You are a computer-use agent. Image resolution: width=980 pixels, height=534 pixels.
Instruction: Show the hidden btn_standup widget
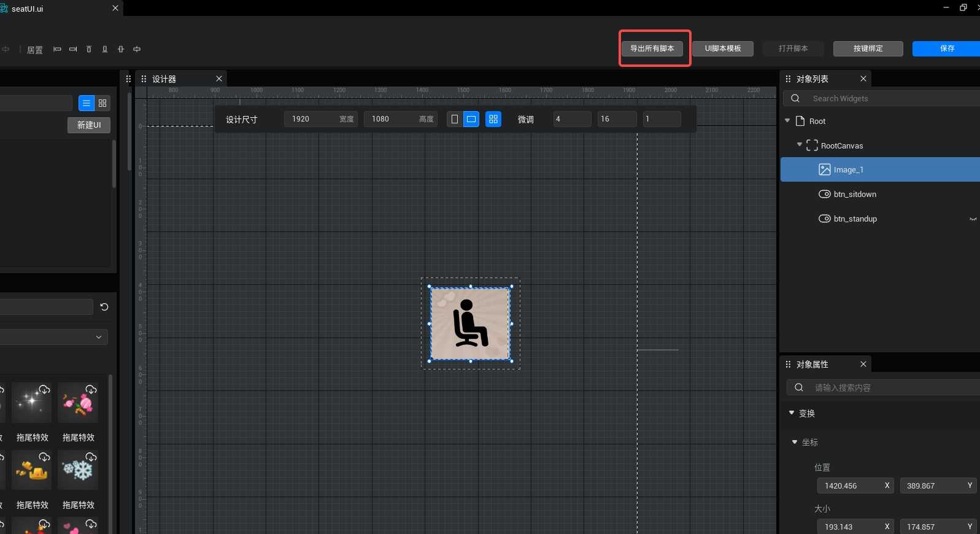click(973, 219)
